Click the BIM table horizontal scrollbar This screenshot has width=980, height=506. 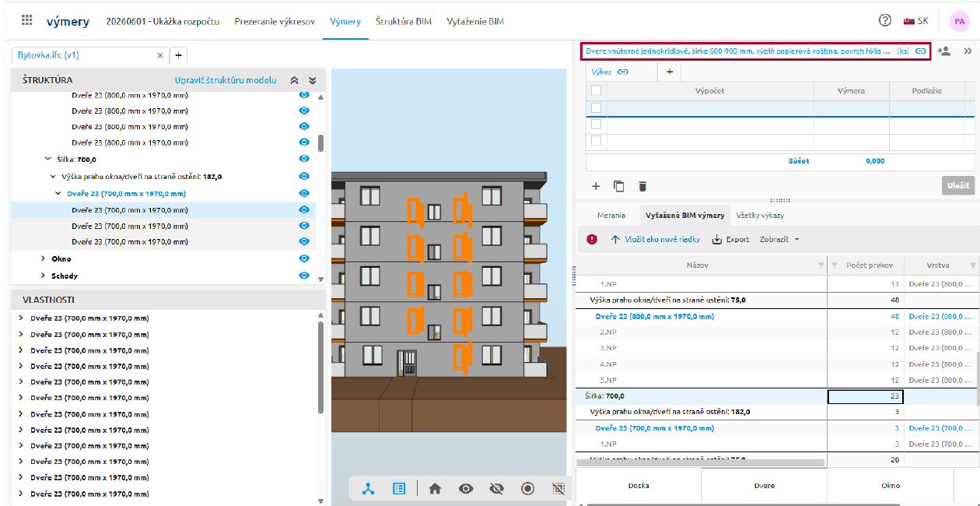pos(700,462)
